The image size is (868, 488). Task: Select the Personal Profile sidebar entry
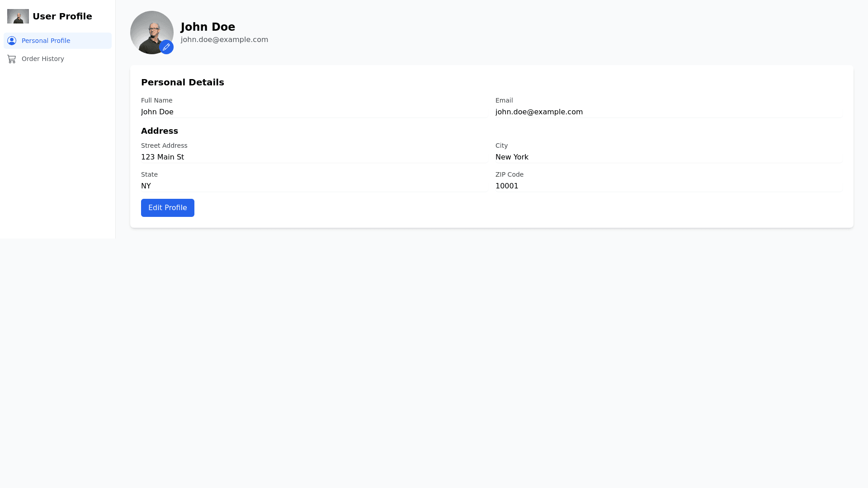(46, 41)
